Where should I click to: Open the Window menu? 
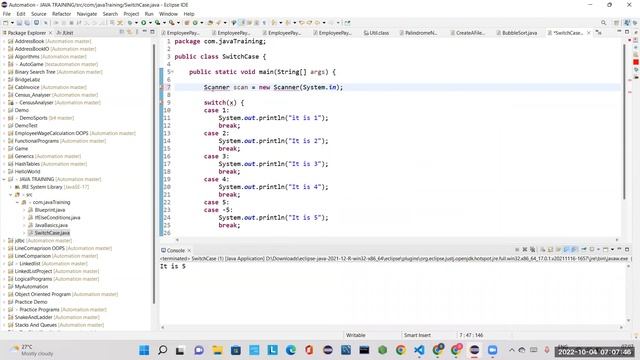pyautogui.click(x=168, y=14)
